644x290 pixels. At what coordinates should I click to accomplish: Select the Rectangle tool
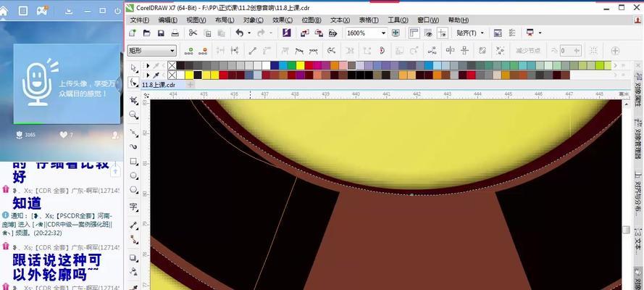pyautogui.click(x=133, y=162)
